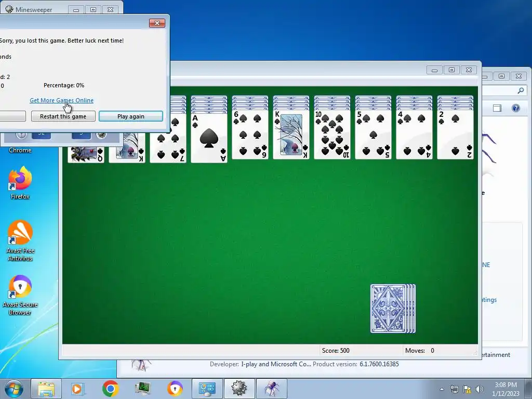Open the Windows Start menu
532x399 pixels.
click(14, 389)
